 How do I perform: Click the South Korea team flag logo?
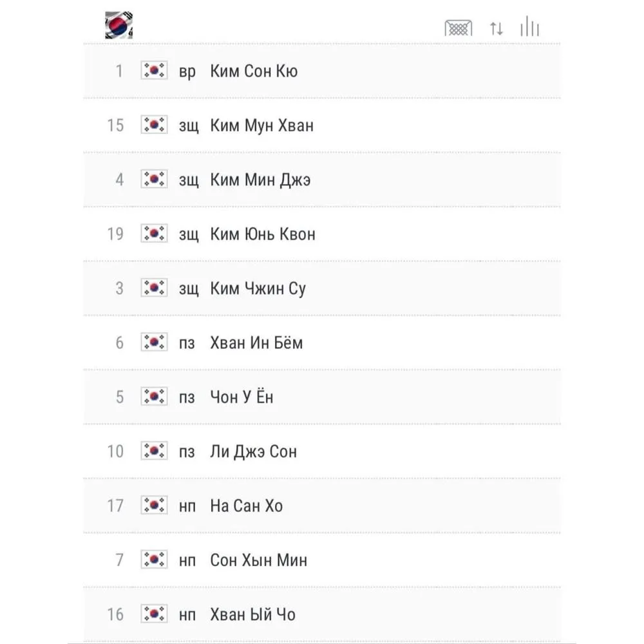tap(118, 25)
